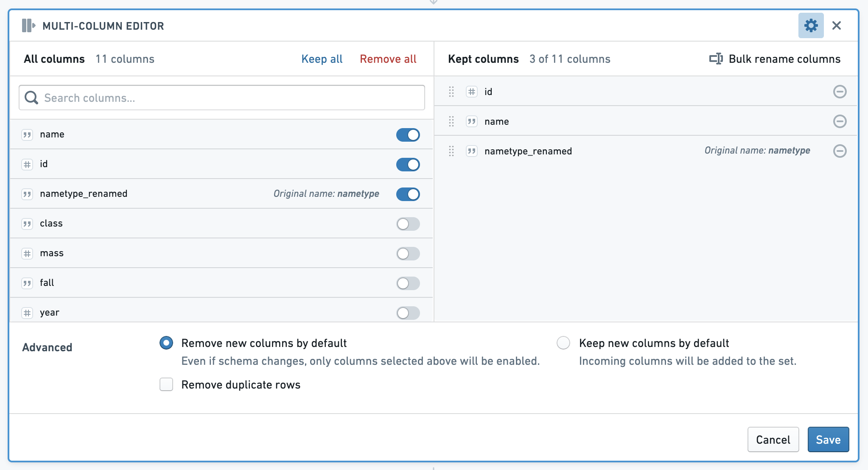Click 'Original name: nametype' note in All columns
This screenshot has width=868, height=470.
[326, 194]
